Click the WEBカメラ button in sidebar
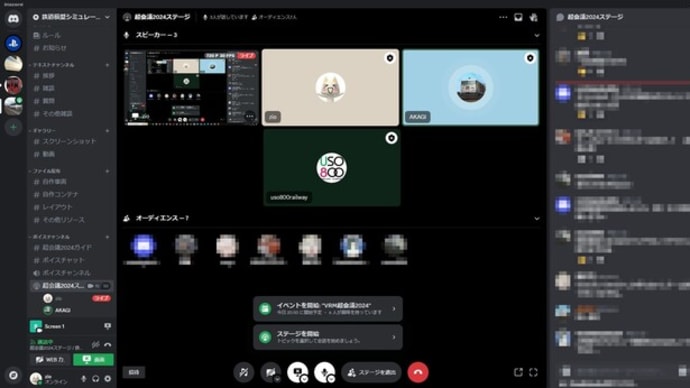Screen dimensions: 690x388 (x=50, y=359)
